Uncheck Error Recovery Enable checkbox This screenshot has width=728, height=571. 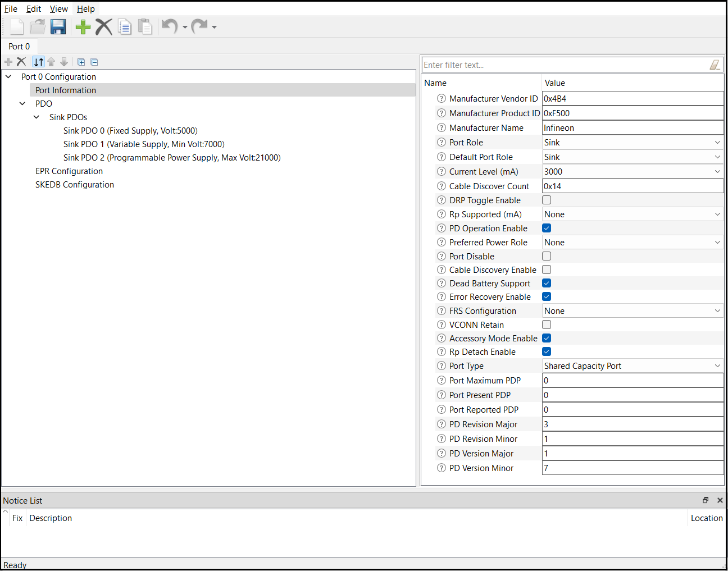pos(547,296)
